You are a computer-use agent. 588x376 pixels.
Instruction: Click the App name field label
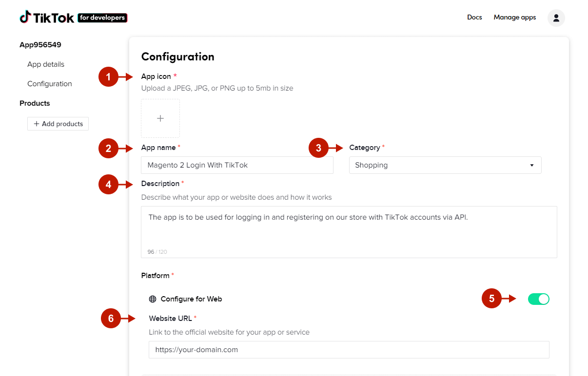tap(158, 148)
